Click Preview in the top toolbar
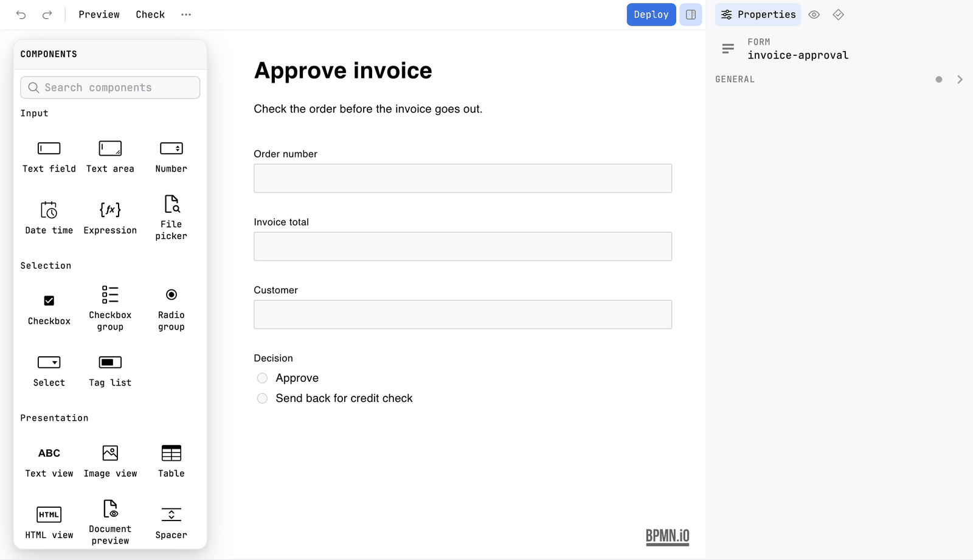 point(99,15)
